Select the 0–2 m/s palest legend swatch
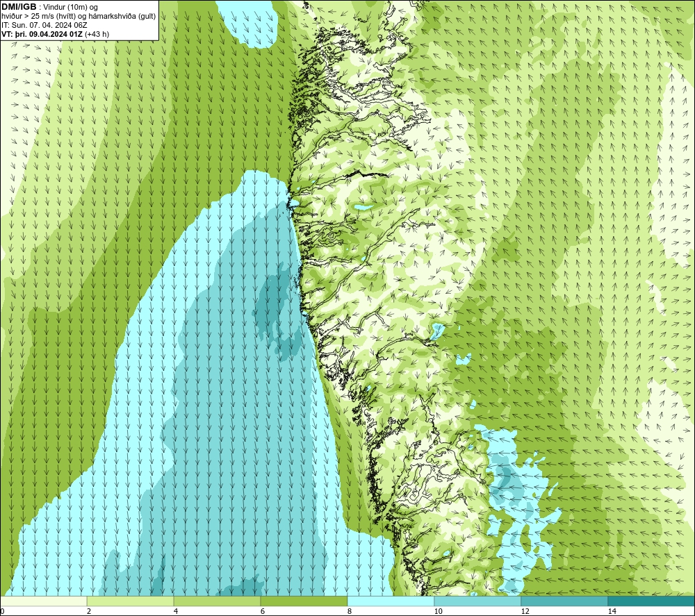 click(x=43, y=601)
